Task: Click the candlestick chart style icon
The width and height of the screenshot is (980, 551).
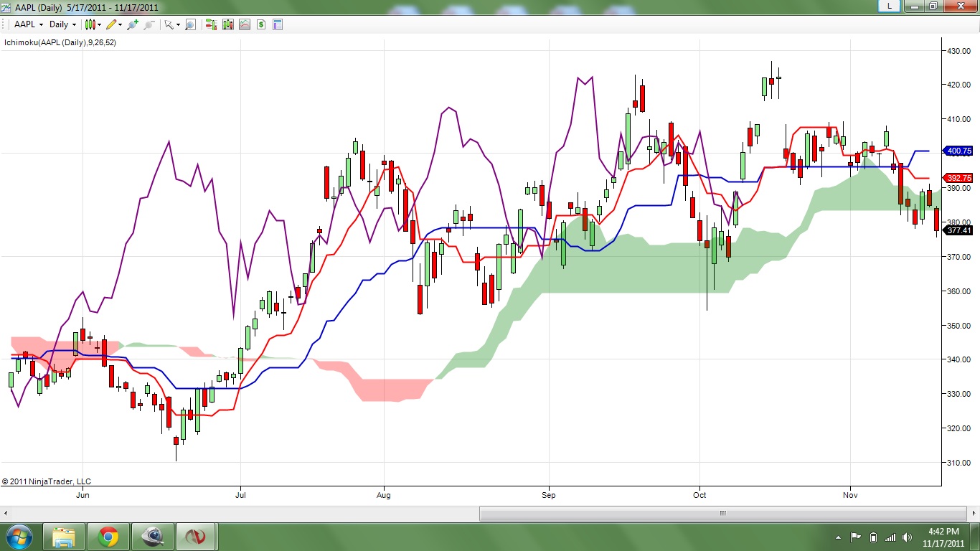Action: [90, 24]
